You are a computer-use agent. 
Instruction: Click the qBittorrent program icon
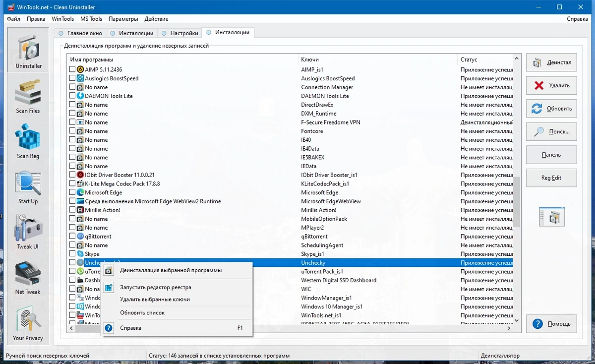coord(80,237)
